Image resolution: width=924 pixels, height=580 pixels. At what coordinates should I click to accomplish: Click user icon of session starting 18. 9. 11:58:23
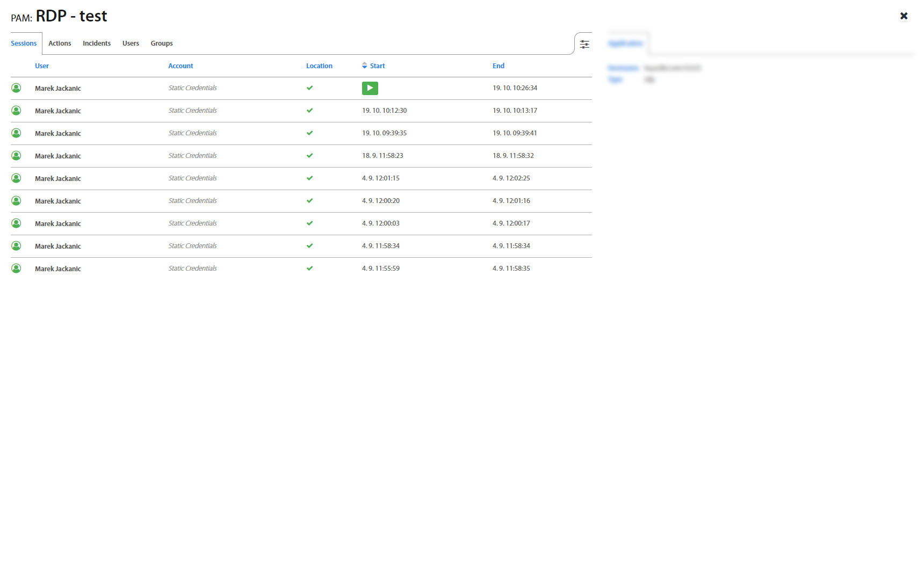[17, 156]
